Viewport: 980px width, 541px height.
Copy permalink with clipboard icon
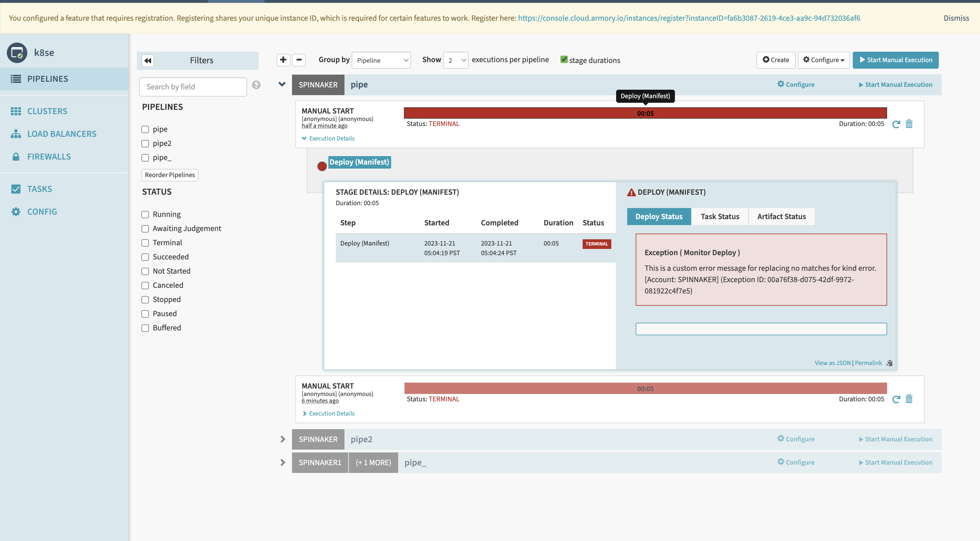coord(889,363)
